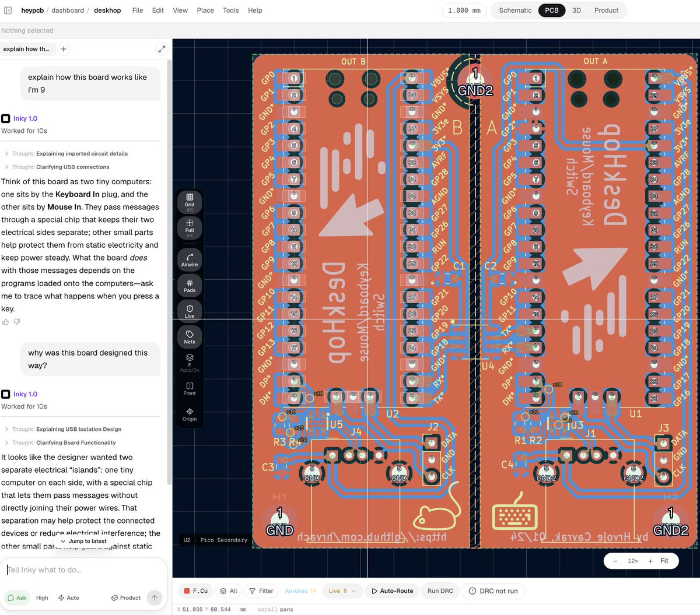
Task: Zoom in with the plus button
Action: click(x=650, y=561)
